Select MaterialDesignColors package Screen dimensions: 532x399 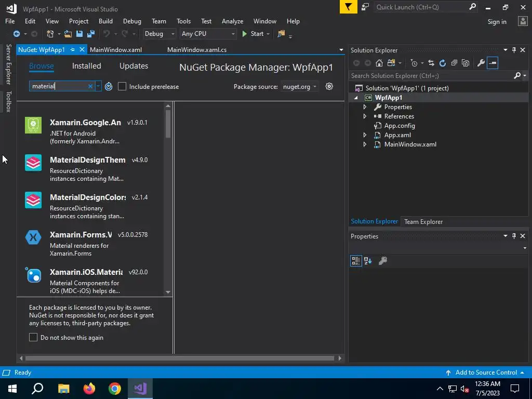tap(90, 206)
